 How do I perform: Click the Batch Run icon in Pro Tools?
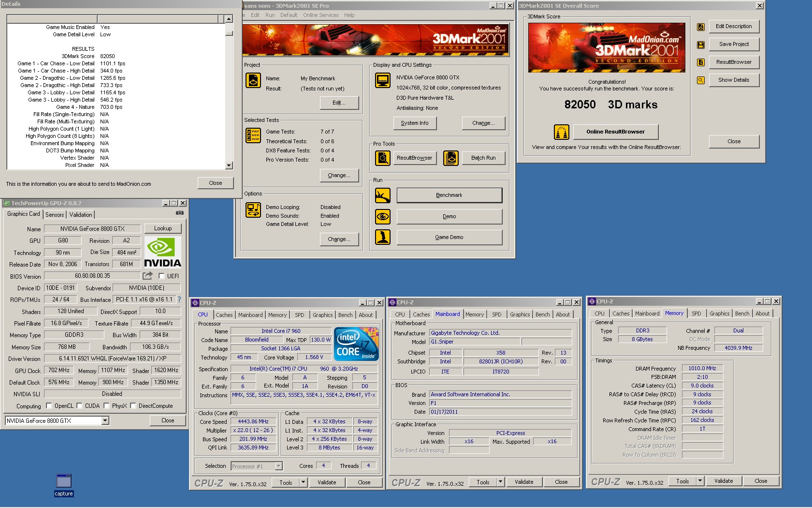(x=451, y=158)
